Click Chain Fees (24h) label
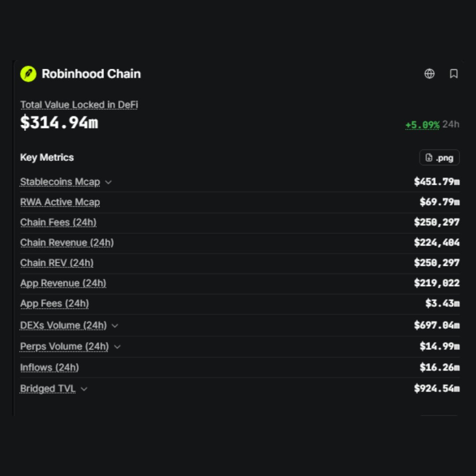 58,223
